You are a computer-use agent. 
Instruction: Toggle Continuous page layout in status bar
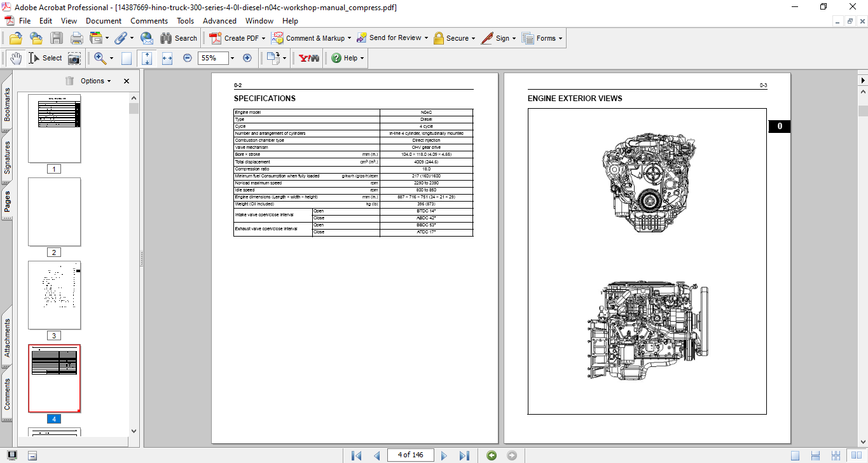(816, 455)
